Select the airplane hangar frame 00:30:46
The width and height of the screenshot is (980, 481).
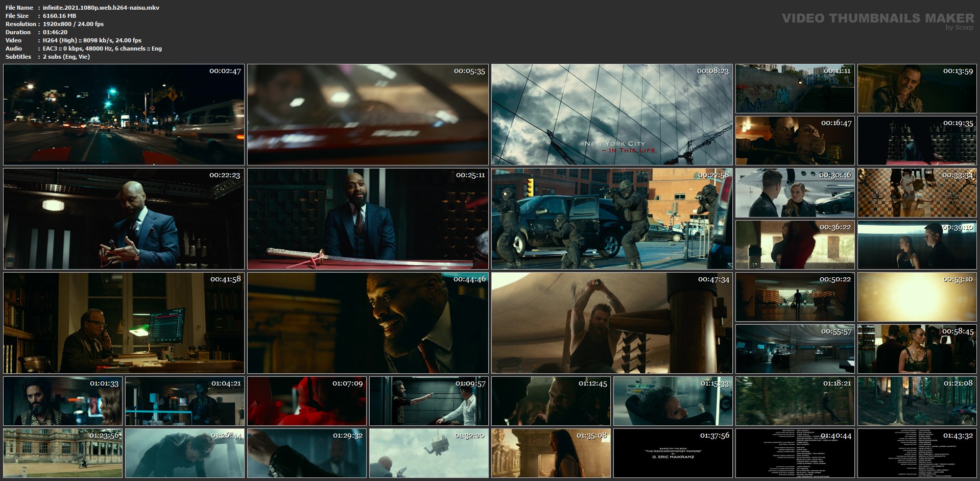click(795, 193)
